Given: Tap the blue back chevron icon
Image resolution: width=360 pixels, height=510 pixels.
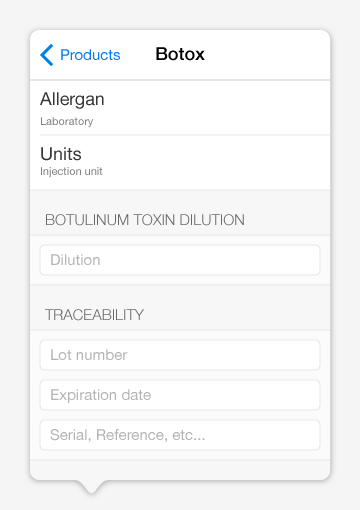Looking at the screenshot, I should click(x=47, y=55).
